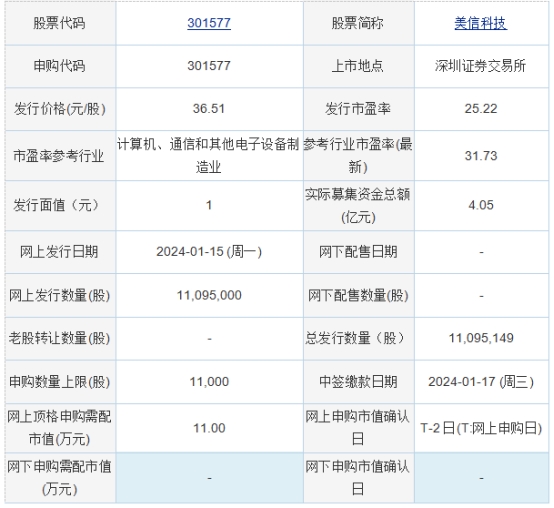The height and width of the screenshot is (508, 554).
Task: Click the total issue quantity 11,095,149
Action: pos(481,338)
